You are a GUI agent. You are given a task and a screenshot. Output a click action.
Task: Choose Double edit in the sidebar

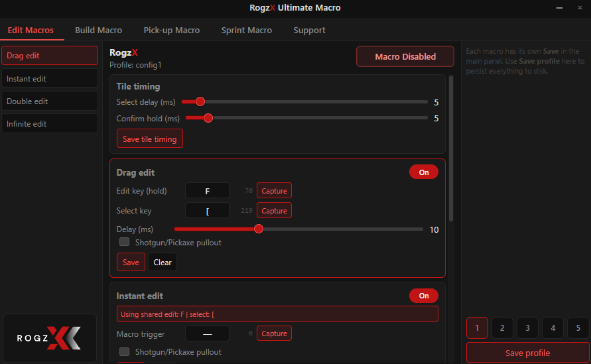(50, 101)
